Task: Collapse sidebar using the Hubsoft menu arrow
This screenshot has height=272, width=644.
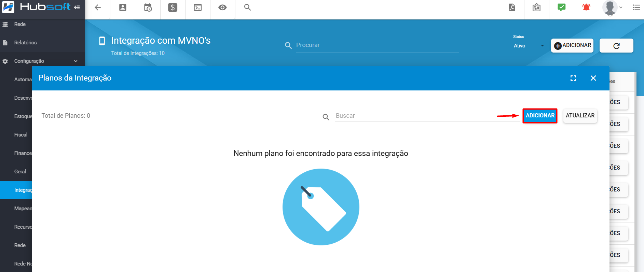Action: point(77,7)
